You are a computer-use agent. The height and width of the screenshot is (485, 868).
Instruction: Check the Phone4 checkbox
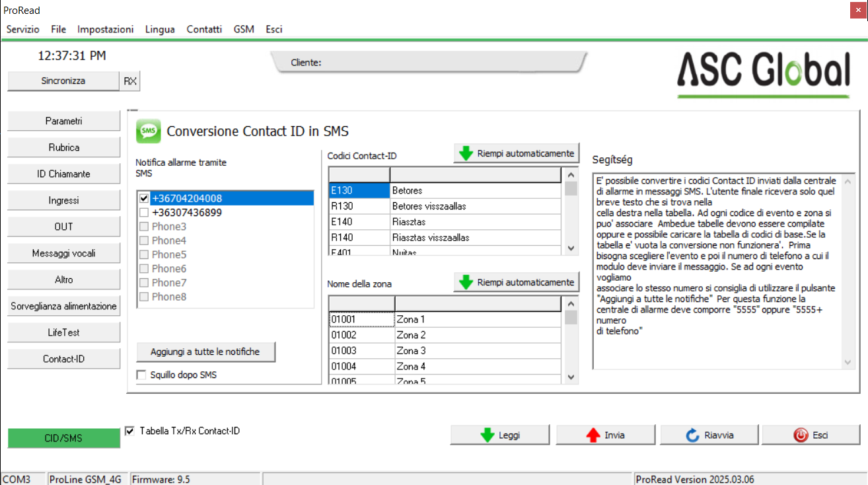point(144,241)
